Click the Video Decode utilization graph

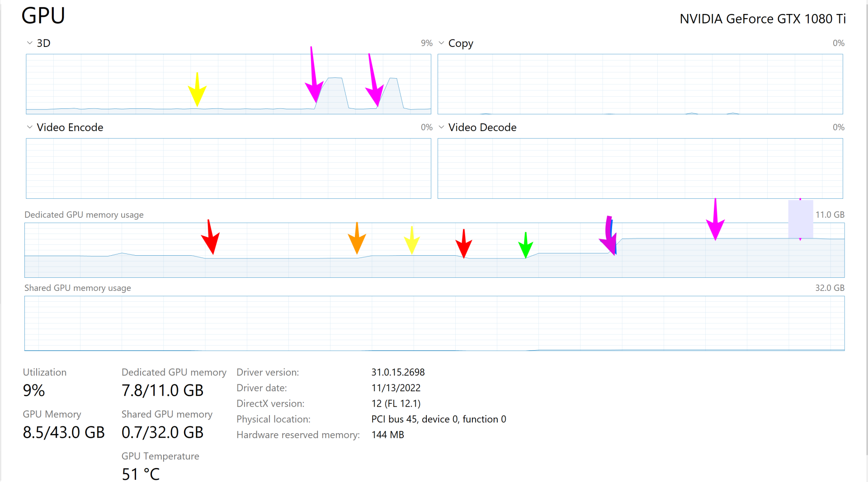pyautogui.click(x=640, y=168)
